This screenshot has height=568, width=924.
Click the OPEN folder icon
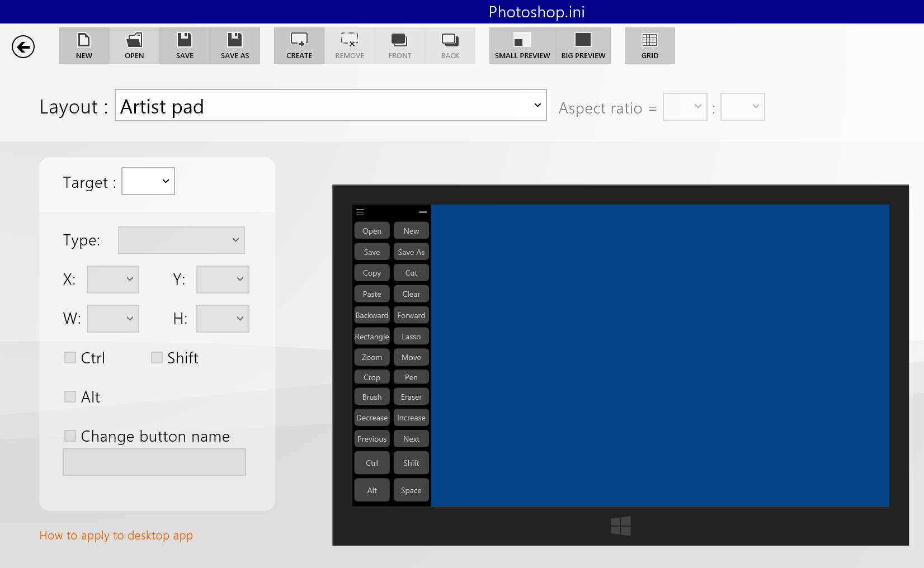134,45
